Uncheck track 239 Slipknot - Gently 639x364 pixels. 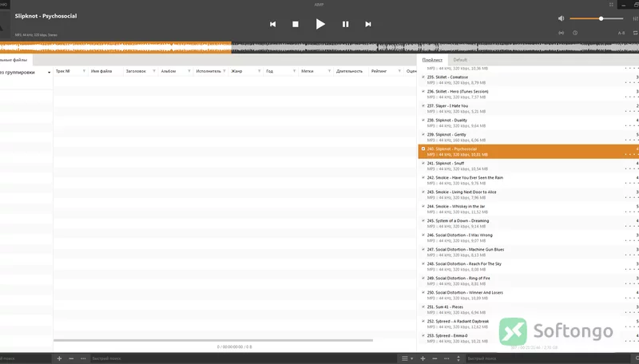pos(423,134)
